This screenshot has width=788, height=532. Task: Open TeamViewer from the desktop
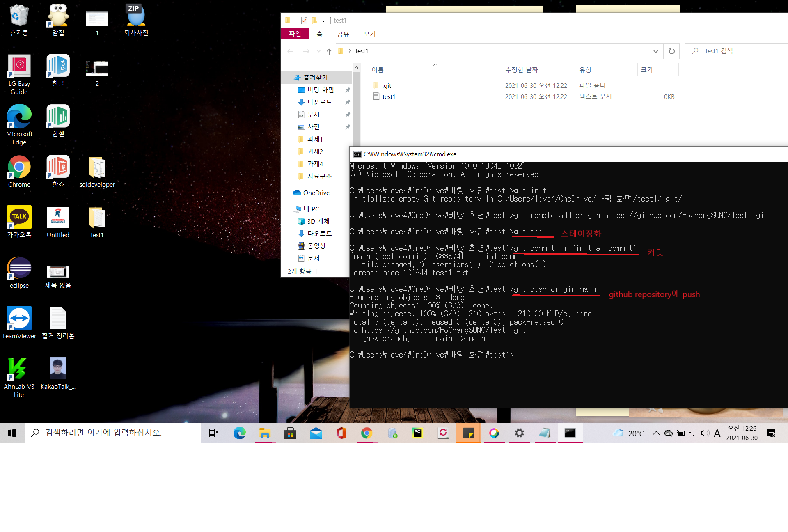point(19,318)
